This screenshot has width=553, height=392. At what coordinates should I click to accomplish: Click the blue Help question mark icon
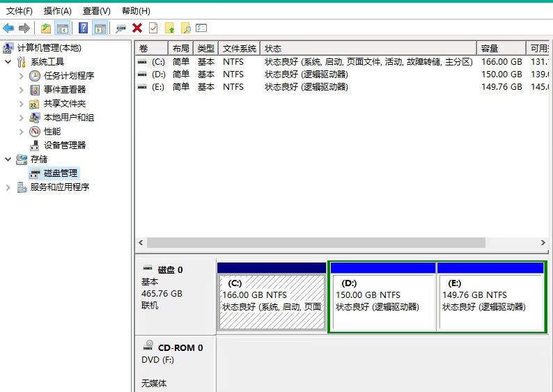[83, 28]
